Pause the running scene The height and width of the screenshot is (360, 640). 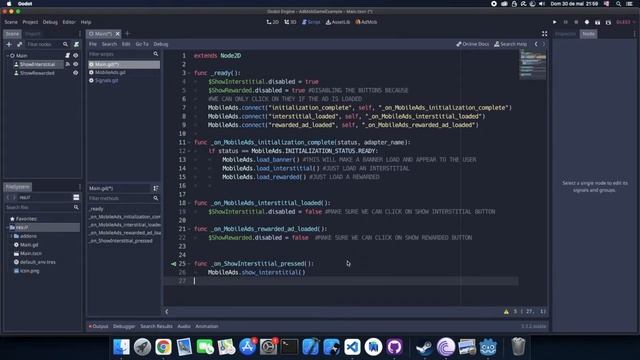pyautogui.click(x=565, y=22)
